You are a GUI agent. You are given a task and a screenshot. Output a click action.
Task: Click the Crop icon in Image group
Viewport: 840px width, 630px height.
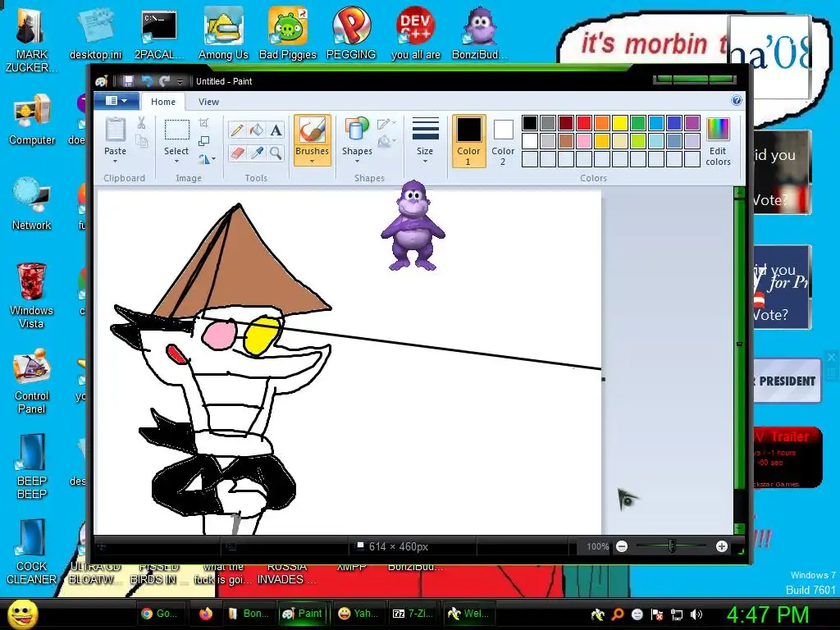[204, 123]
